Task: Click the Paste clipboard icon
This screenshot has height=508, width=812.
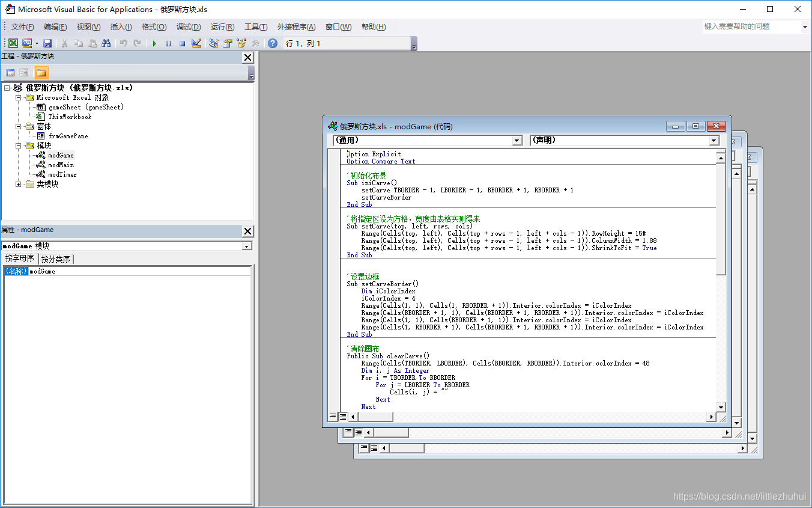Action: [92, 43]
